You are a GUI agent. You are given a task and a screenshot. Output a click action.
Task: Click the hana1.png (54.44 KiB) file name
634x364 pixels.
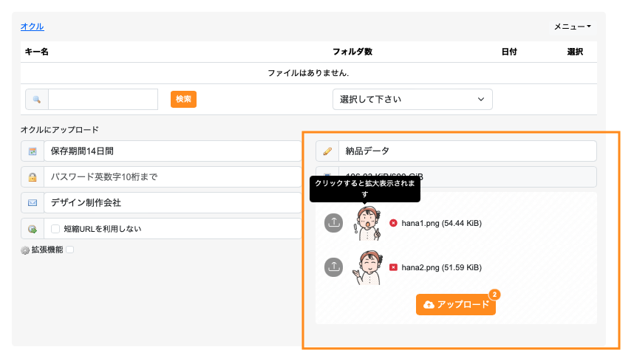[442, 223]
